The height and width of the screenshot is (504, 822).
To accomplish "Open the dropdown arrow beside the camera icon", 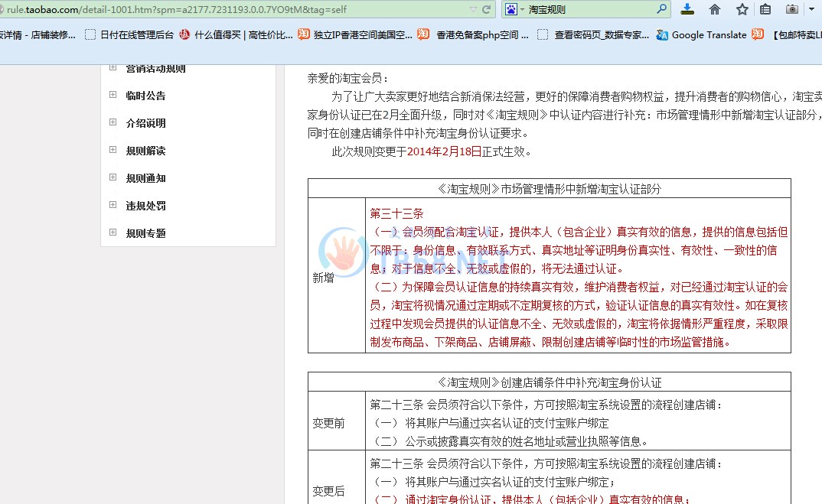I will [x=811, y=9].
